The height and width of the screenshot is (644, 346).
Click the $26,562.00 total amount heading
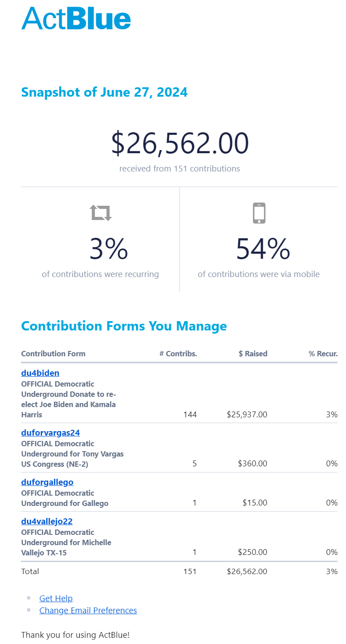coord(179,143)
